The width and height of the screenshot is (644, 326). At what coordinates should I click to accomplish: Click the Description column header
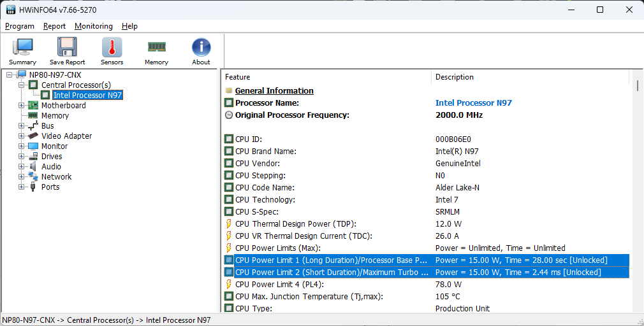(x=530, y=77)
